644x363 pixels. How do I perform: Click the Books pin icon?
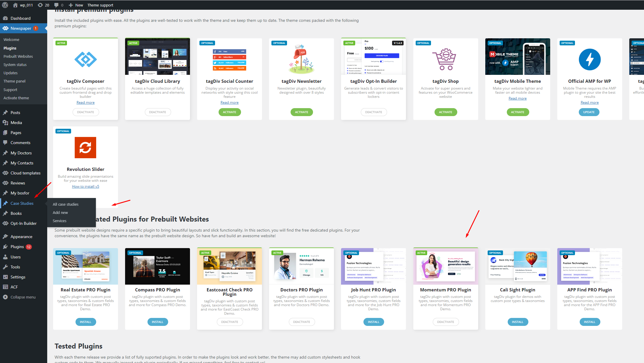5,213
